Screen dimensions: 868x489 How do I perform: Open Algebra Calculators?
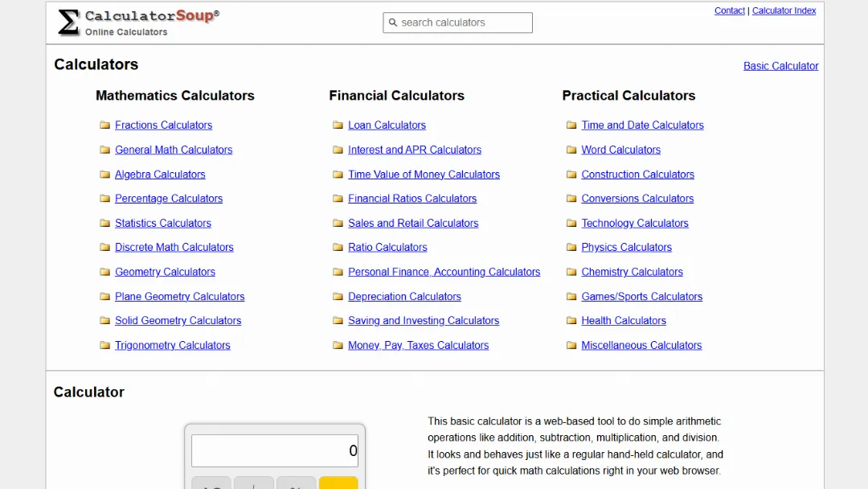[160, 174]
